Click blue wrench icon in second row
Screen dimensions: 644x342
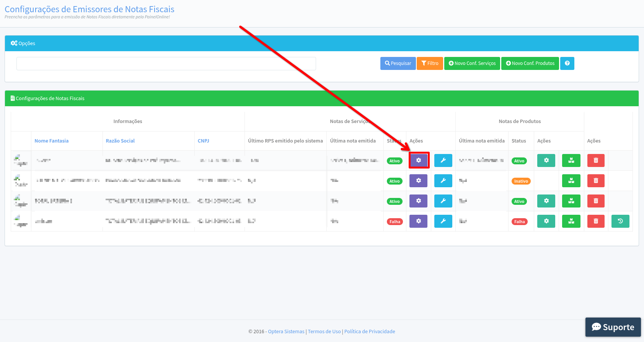click(x=443, y=181)
